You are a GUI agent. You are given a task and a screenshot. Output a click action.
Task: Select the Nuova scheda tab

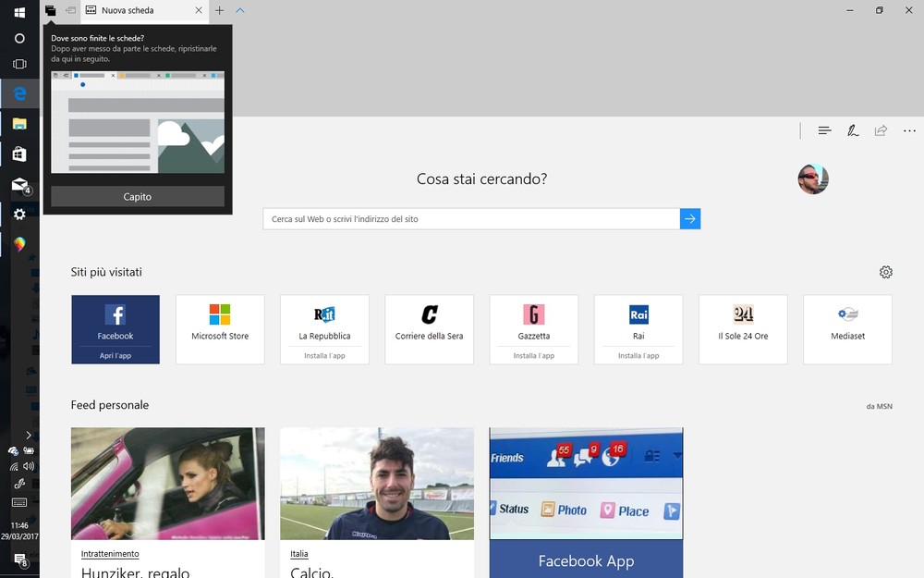144,10
